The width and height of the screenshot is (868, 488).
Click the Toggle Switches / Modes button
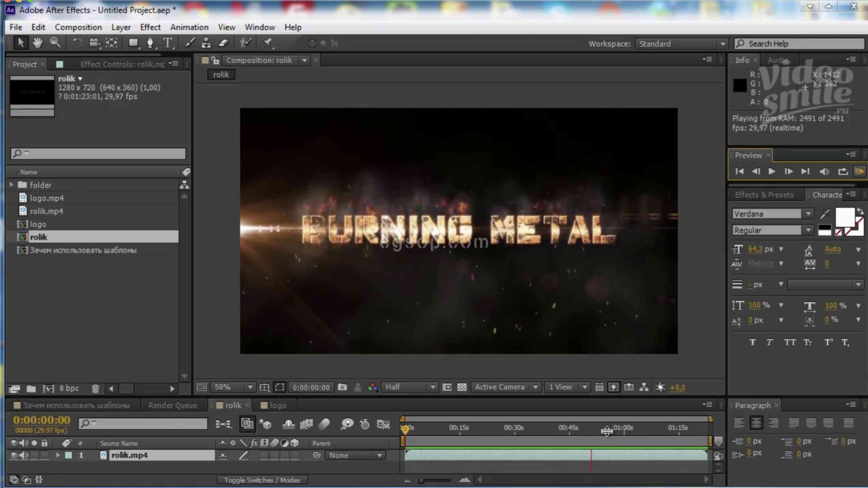[x=262, y=480]
